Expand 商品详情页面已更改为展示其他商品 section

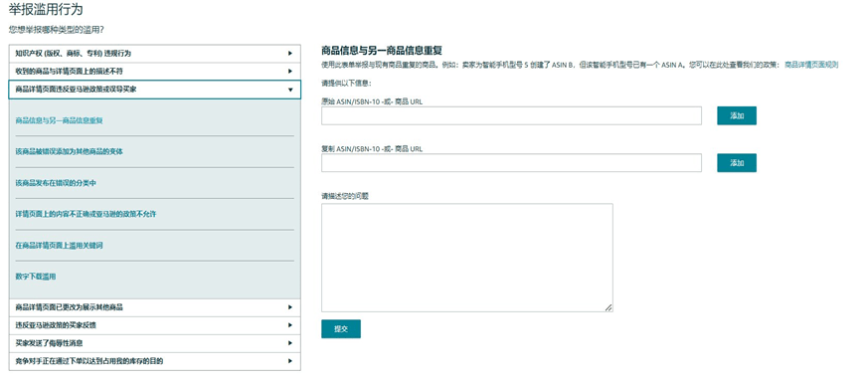pos(154,307)
